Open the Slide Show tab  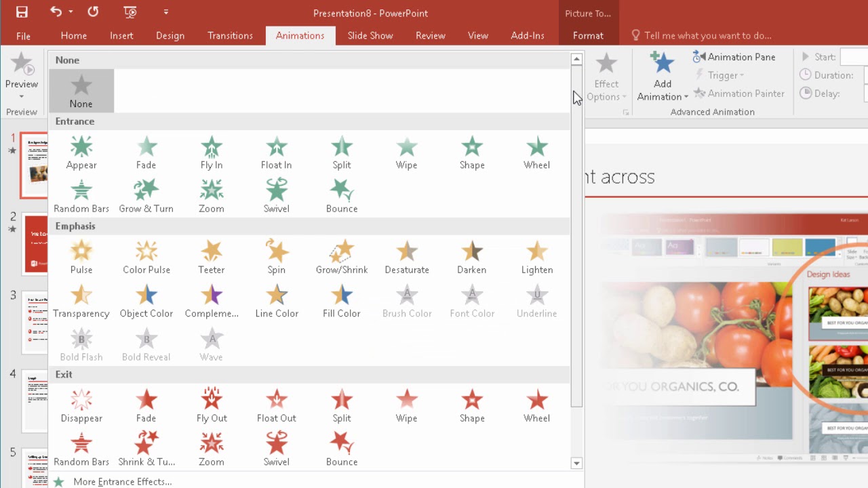click(370, 36)
